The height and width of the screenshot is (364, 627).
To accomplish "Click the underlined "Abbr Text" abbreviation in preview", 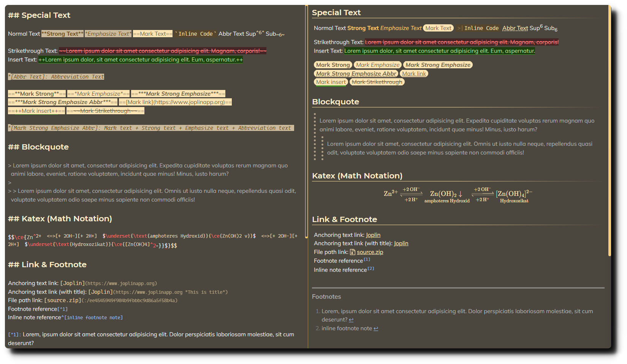I will [515, 28].
